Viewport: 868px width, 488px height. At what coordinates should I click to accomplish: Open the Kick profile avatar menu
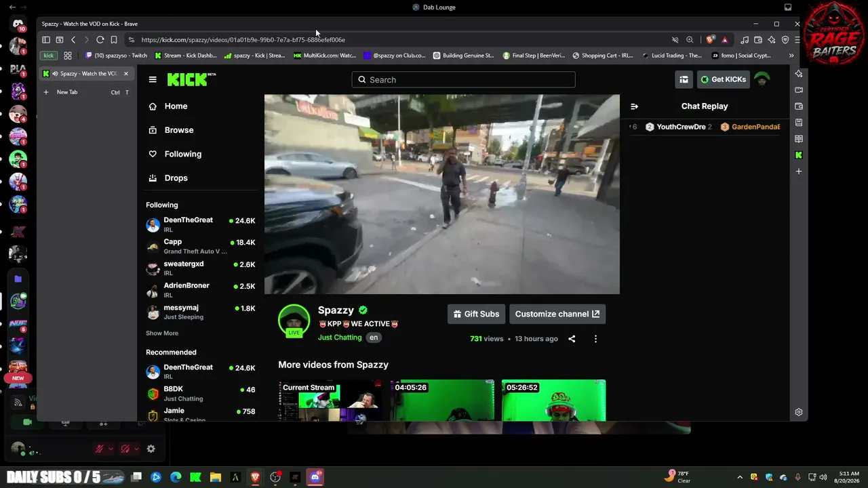762,79
